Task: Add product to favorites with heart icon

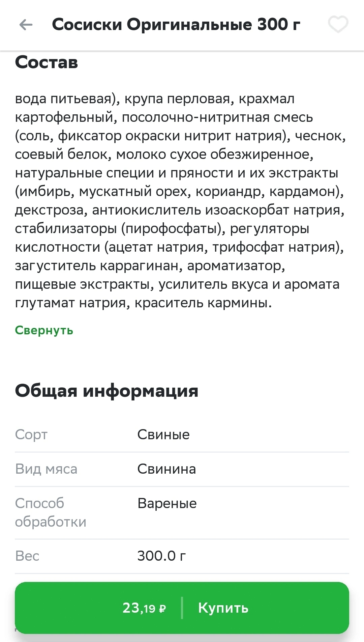Action: click(338, 25)
